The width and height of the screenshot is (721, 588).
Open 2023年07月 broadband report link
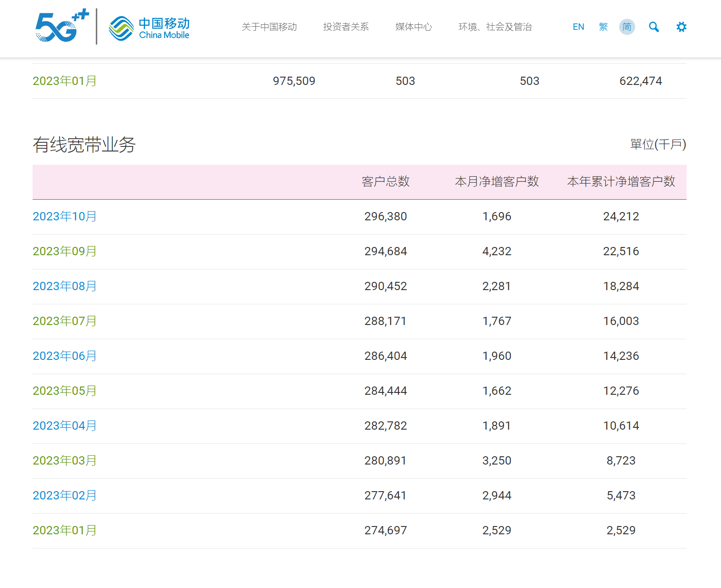point(65,321)
